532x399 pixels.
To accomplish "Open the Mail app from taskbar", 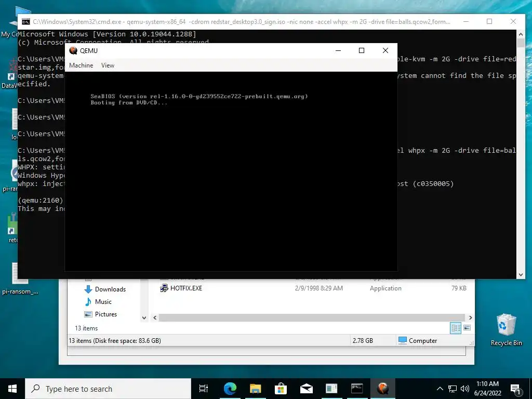I will pyautogui.click(x=306, y=389).
